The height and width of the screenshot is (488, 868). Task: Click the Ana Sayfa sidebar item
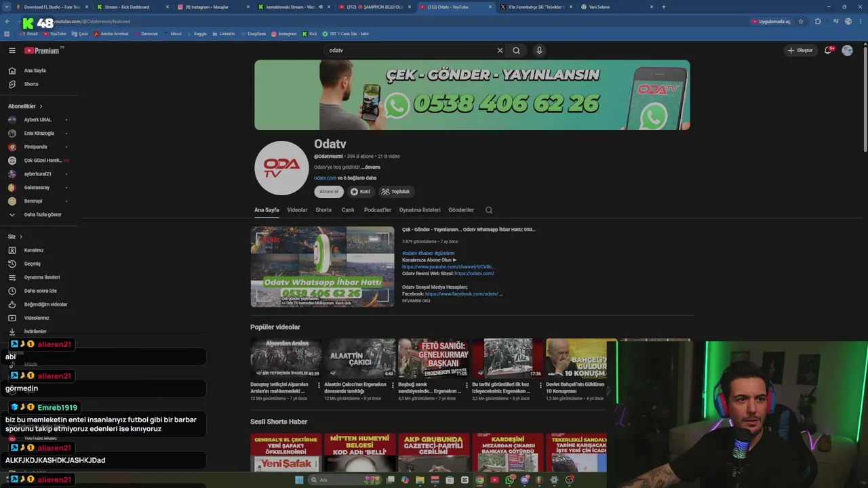[35, 70]
